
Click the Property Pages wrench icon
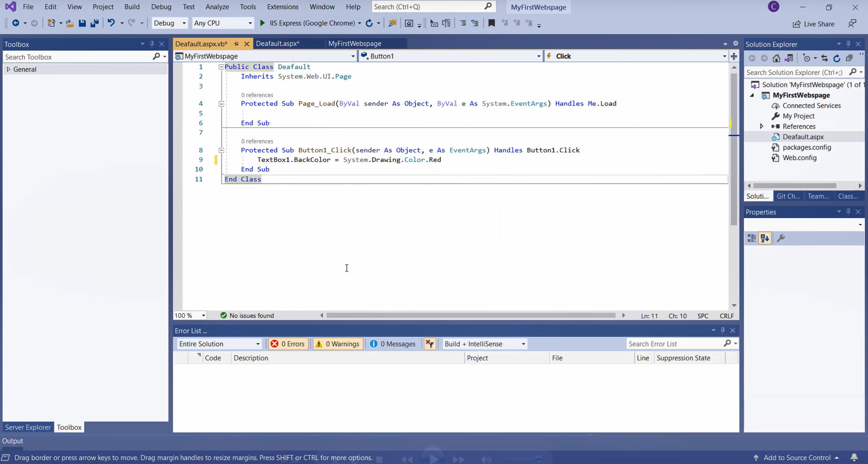[781, 238]
